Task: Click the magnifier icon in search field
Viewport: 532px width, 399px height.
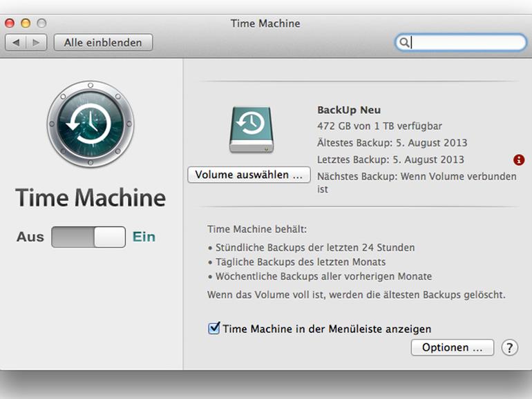Action: pos(404,42)
